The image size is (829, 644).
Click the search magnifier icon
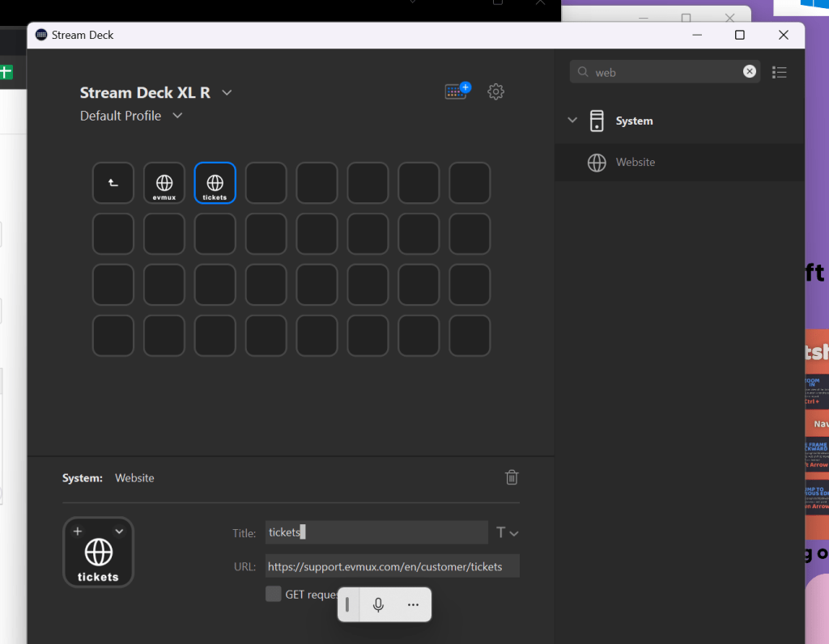[x=583, y=71]
